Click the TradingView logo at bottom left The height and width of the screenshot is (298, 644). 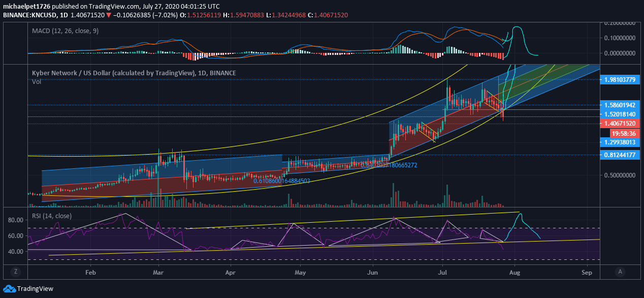(x=27, y=288)
